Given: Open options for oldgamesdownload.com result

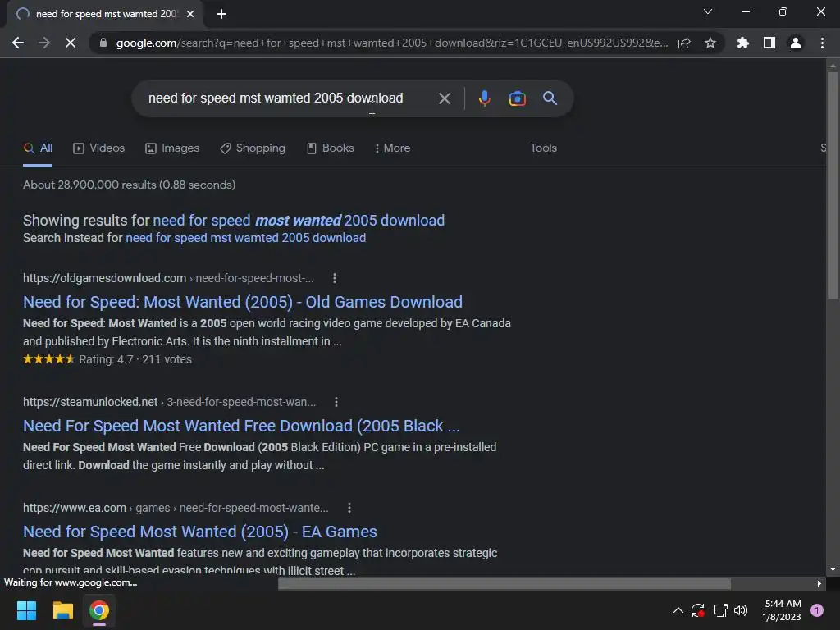Looking at the screenshot, I should (335, 278).
